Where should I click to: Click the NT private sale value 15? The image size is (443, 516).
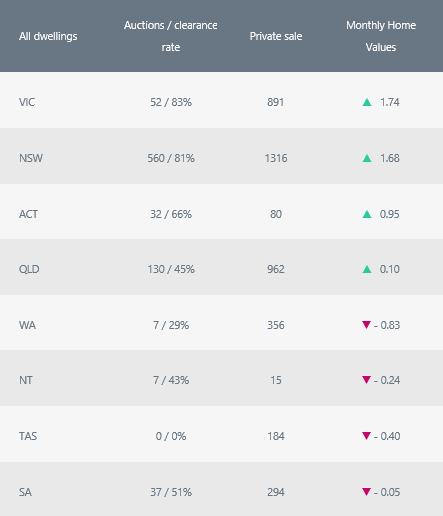coord(276,380)
